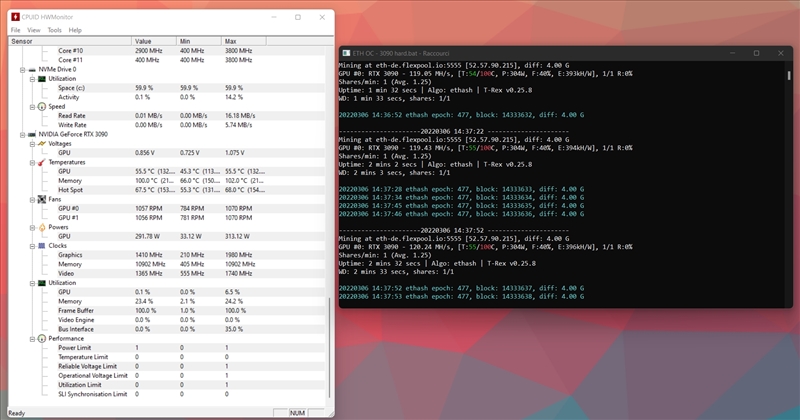The width and height of the screenshot is (800, 420).
Task: Click the Max column header
Action: (243, 41)
